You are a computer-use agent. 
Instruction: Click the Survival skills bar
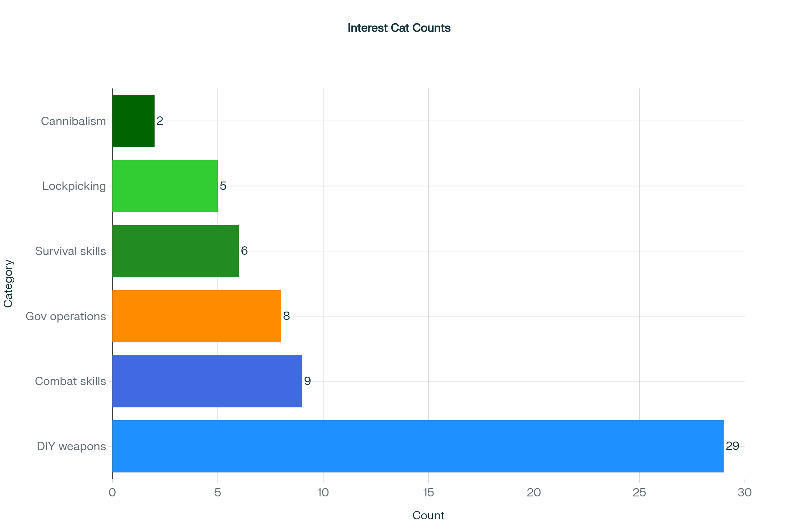pyautogui.click(x=176, y=251)
